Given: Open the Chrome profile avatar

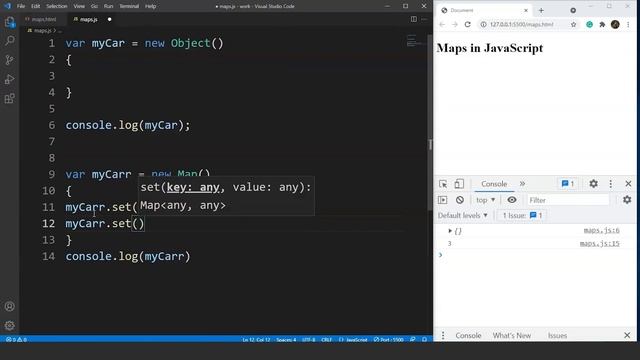Looking at the screenshot, I should tap(615, 24).
